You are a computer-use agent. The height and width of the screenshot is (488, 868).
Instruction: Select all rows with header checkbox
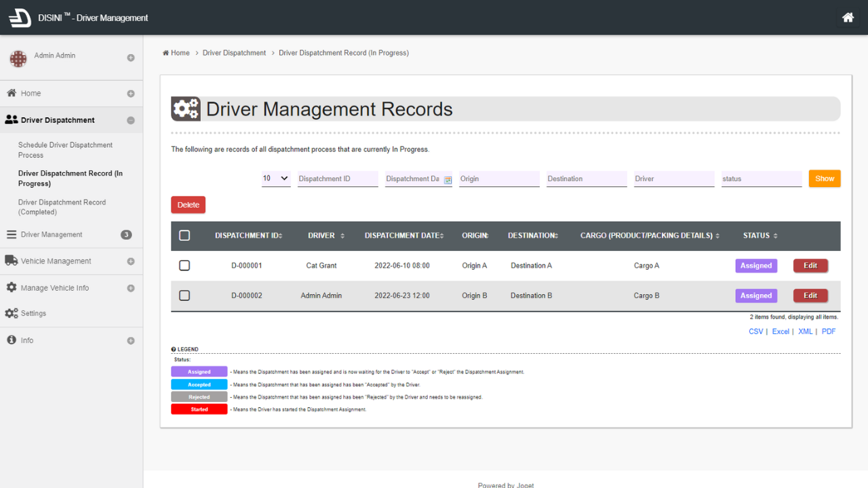tap(184, 236)
